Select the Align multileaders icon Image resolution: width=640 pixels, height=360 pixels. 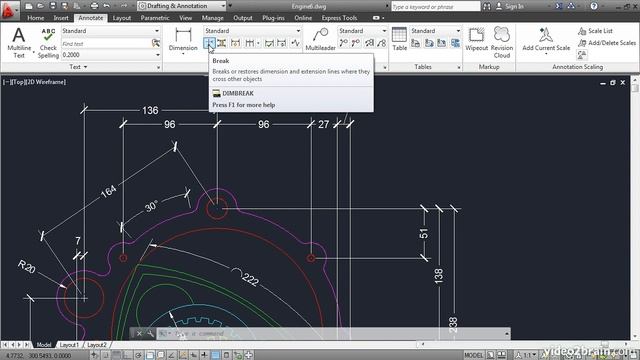coord(369,42)
